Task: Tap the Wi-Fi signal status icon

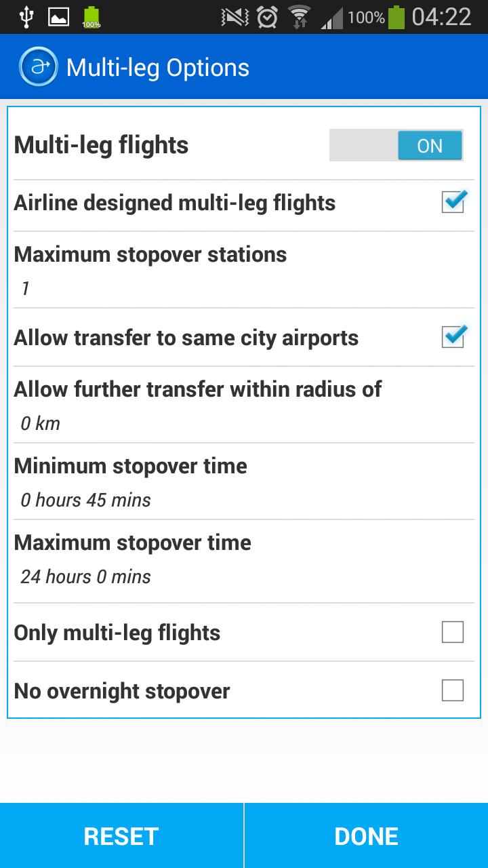Action: click(x=298, y=17)
